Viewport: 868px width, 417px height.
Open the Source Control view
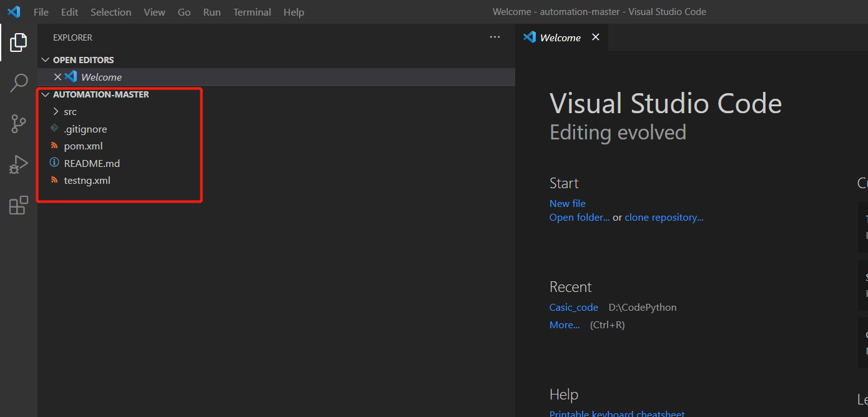point(19,124)
